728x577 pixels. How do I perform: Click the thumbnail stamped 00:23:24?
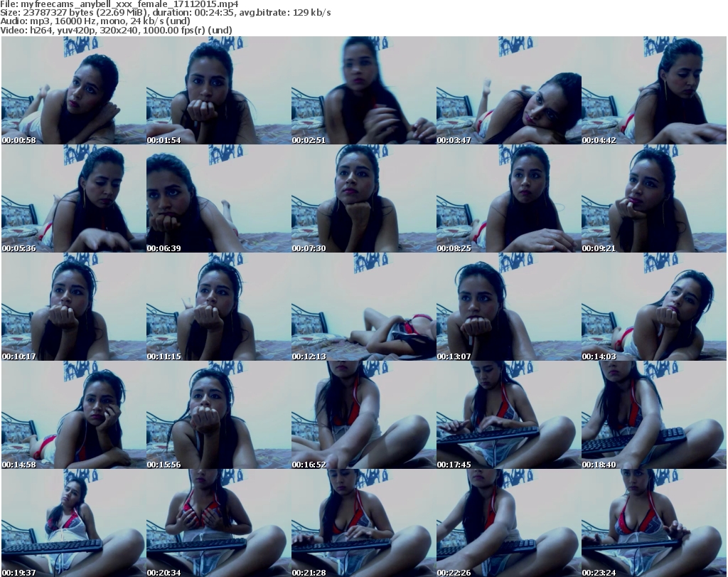654,523
